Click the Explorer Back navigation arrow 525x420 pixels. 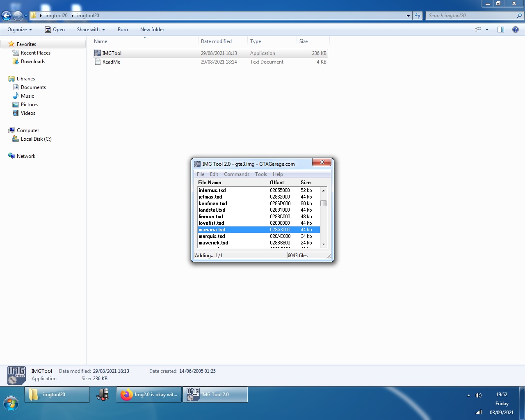6,16
